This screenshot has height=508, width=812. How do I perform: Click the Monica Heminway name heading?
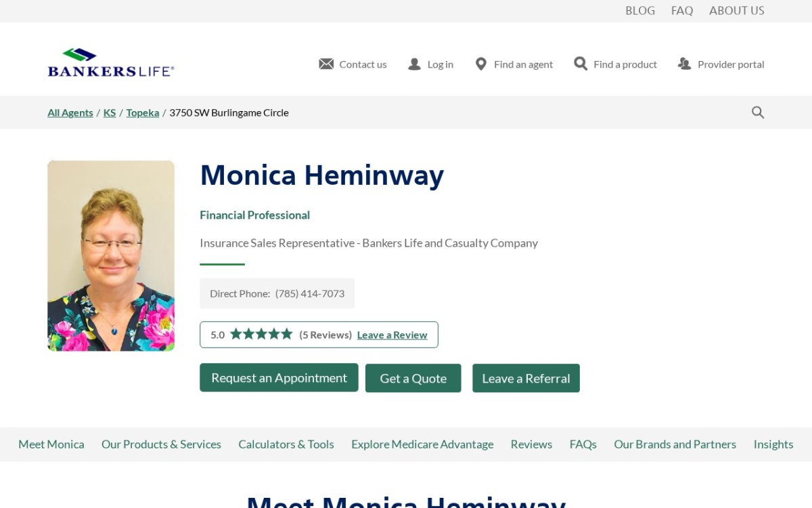(x=322, y=175)
